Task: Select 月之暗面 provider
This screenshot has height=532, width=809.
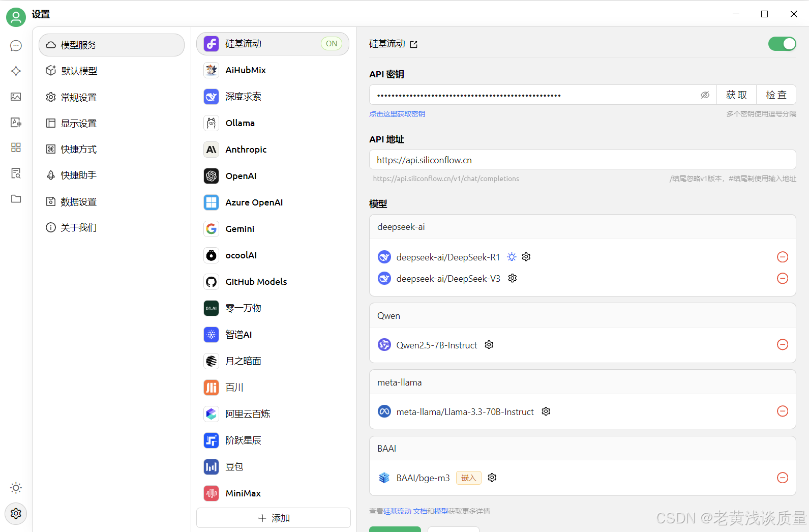Action: tap(273, 361)
